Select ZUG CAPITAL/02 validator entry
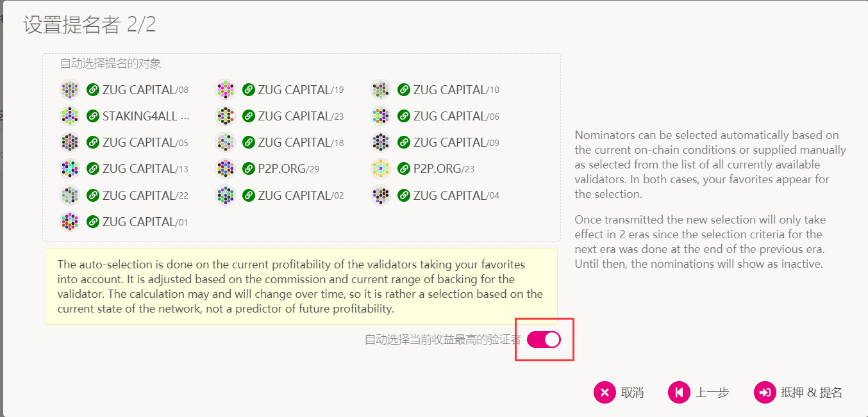868x417 pixels. 301,195
